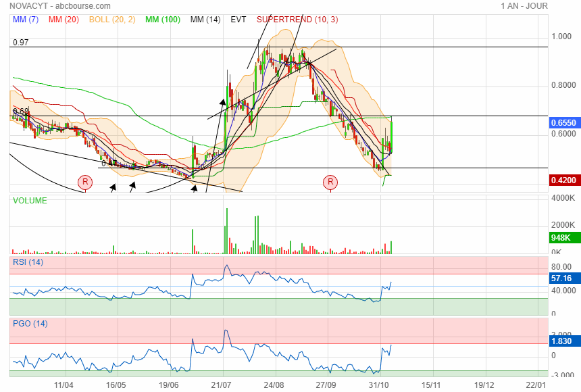Image resolution: width=581 pixels, height=392 pixels.
Task: Click the blue 0.6550 current price tag
Action: coord(563,123)
